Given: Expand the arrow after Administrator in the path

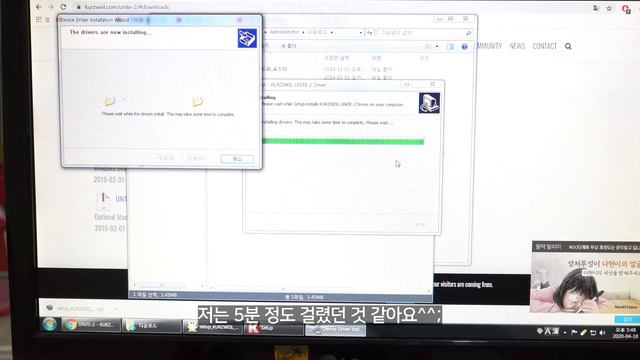Looking at the screenshot, I should click(x=303, y=32).
